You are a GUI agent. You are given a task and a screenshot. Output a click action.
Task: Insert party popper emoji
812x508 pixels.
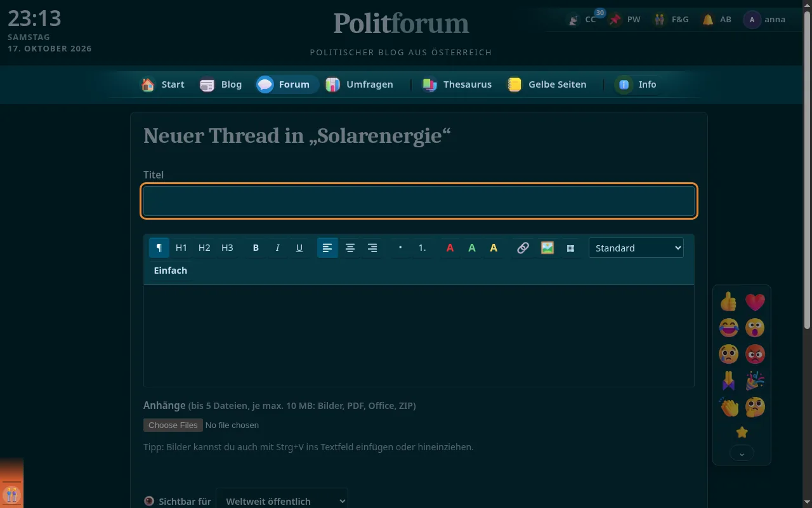coord(755,380)
